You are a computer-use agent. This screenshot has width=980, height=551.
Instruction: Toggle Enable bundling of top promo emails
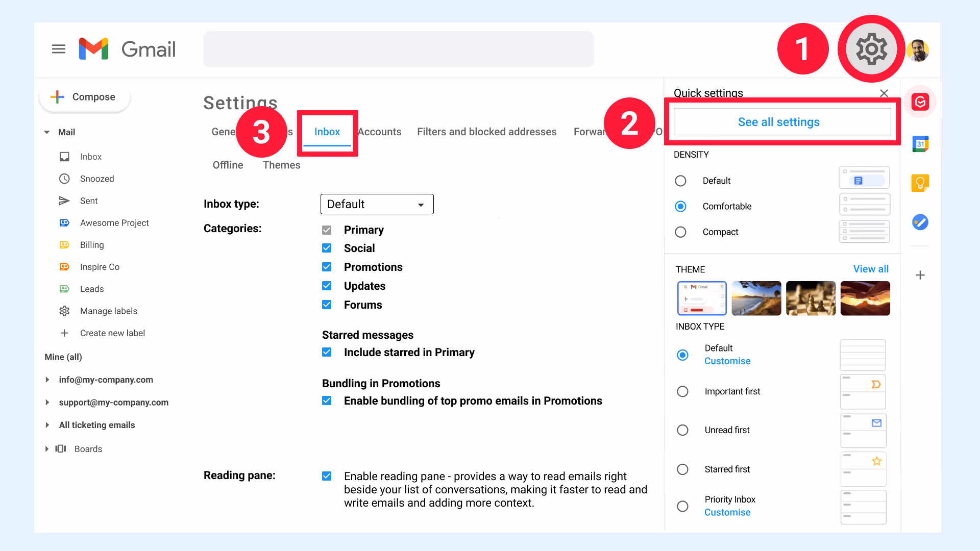click(x=327, y=401)
